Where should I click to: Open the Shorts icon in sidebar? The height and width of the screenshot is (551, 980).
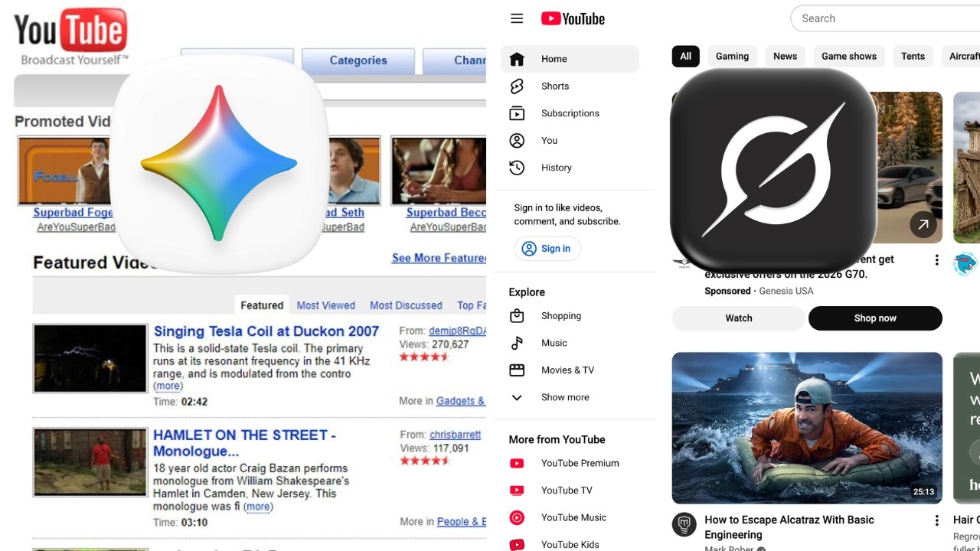tap(517, 86)
